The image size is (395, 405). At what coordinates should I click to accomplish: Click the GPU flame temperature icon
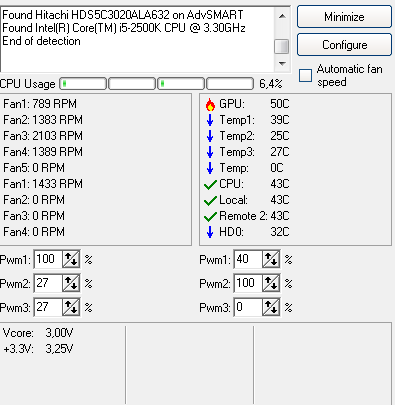210,104
